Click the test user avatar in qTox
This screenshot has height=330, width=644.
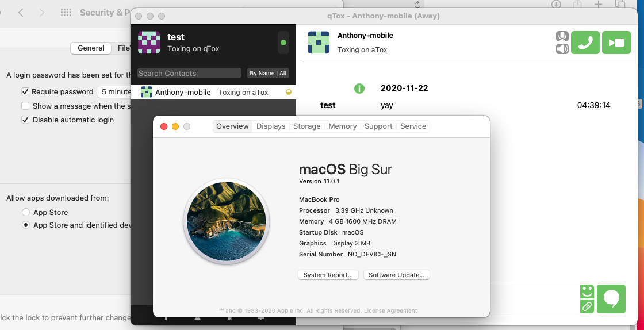(149, 43)
